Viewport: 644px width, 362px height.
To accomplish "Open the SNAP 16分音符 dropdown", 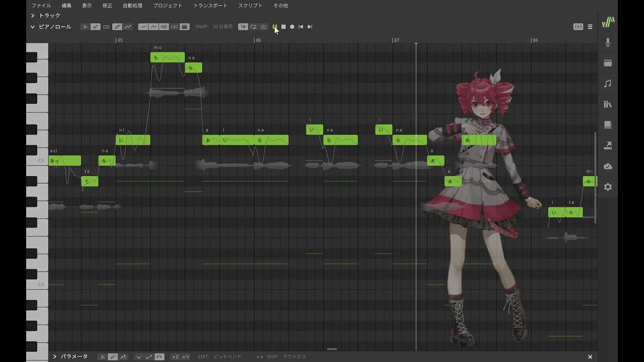I will tap(222, 27).
